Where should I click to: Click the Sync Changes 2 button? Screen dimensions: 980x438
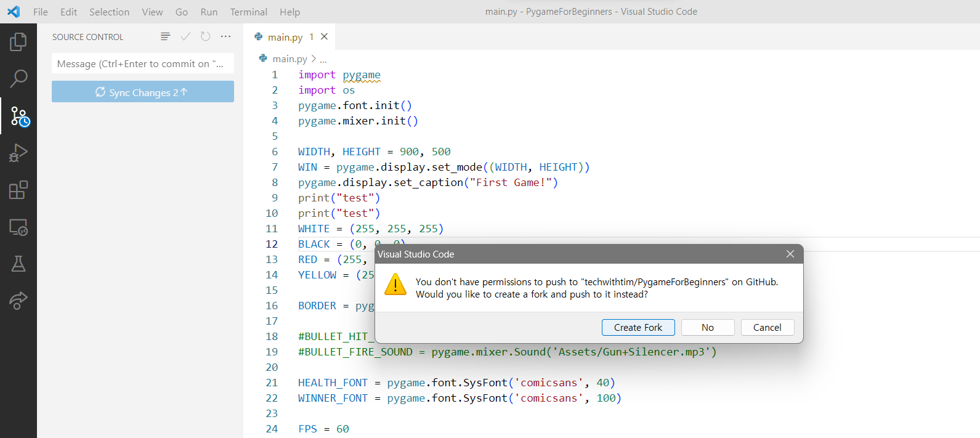143,92
